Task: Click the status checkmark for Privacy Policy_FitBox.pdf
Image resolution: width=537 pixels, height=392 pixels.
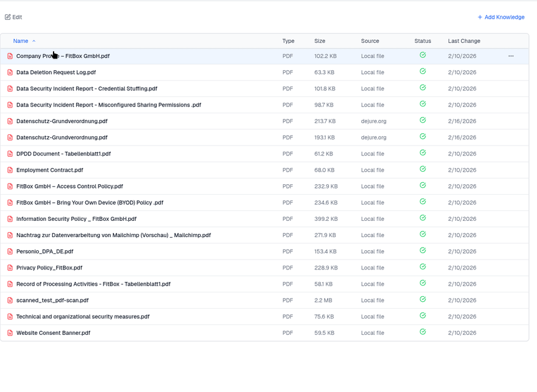Action: point(422,266)
